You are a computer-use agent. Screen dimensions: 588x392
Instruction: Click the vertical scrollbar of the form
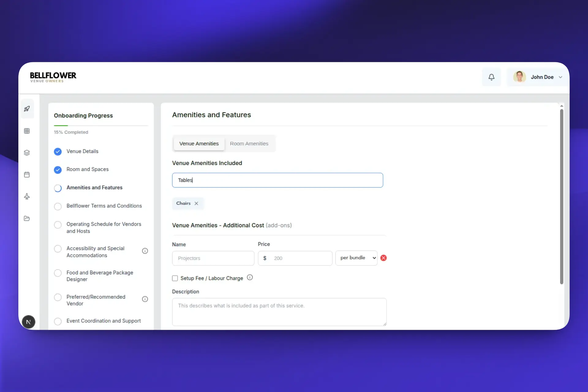click(x=562, y=196)
